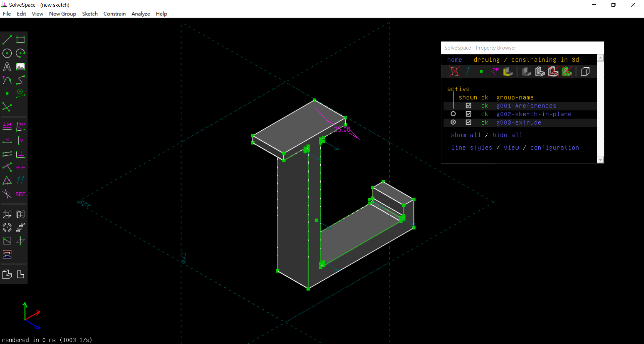This screenshot has width=644, height=344.
Task: Apply same orientation constraint icon
Action: [20, 181]
